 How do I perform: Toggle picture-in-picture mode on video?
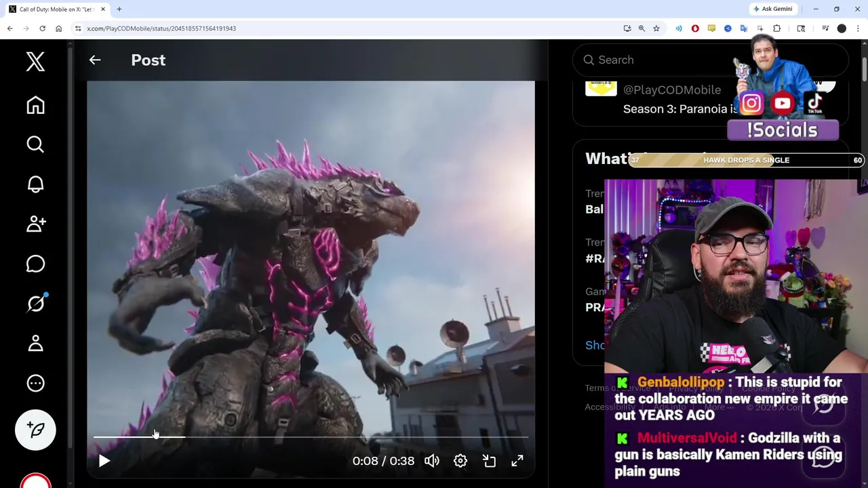click(489, 461)
